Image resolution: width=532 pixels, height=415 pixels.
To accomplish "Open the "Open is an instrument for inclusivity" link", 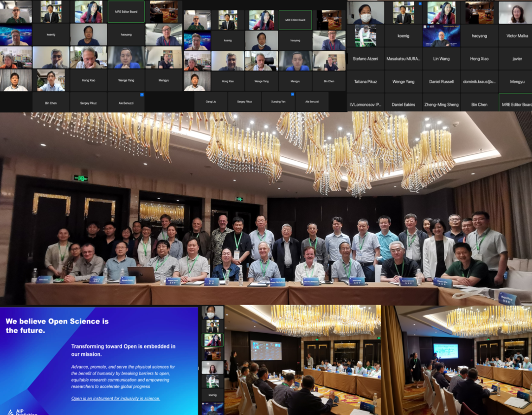I will coord(115,398).
